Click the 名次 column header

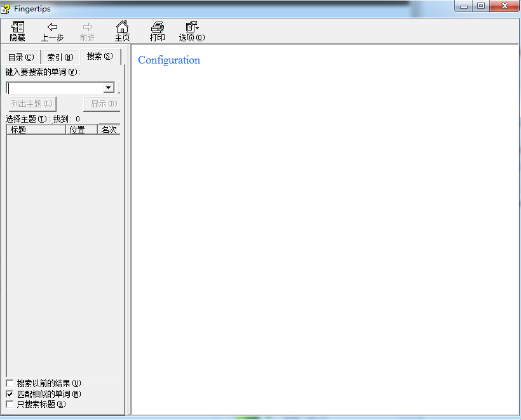click(x=108, y=129)
